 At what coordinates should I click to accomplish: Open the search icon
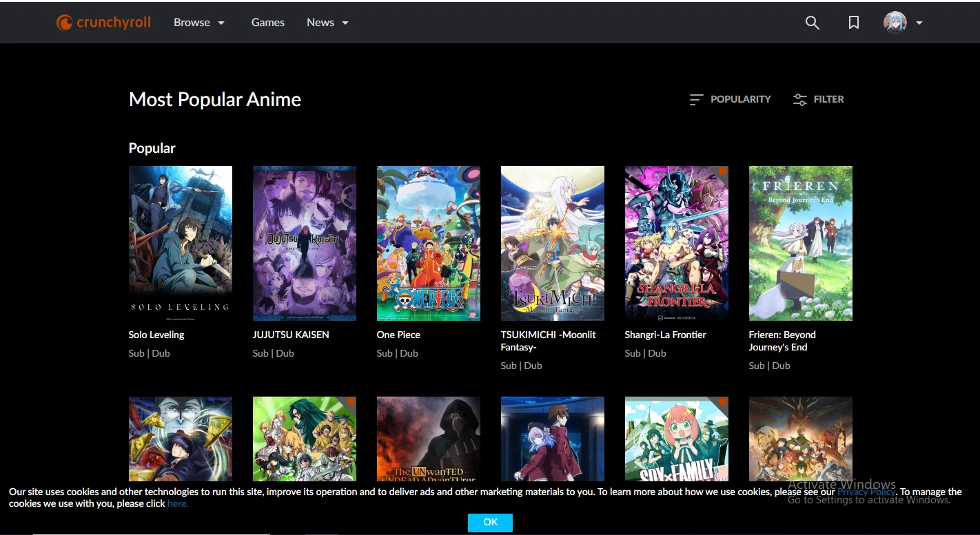tap(813, 23)
